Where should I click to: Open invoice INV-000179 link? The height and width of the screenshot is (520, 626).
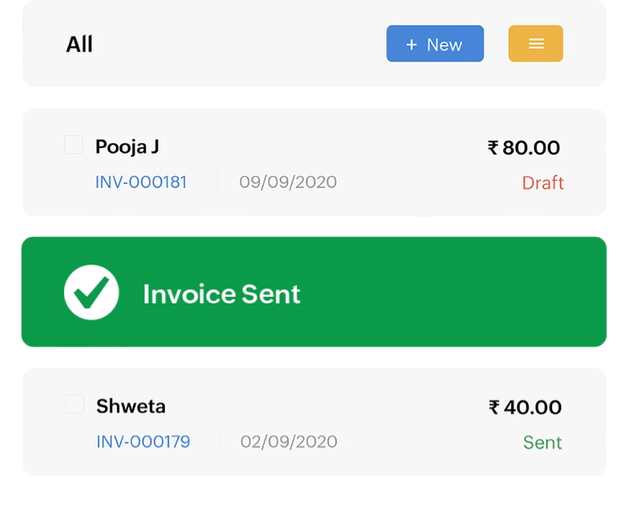[x=143, y=442]
